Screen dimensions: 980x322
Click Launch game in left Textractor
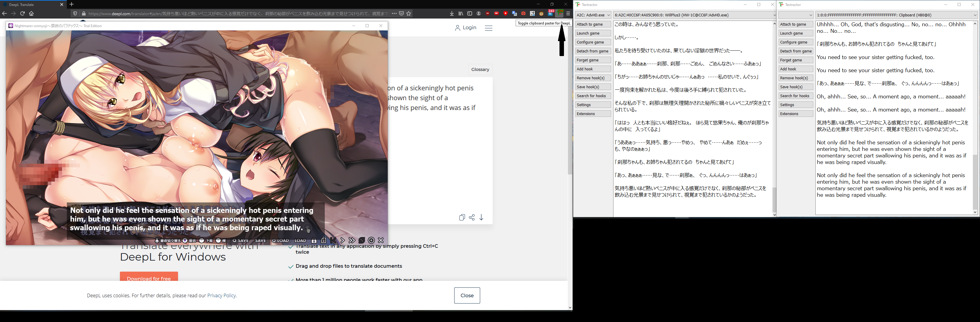click(x=593, y=33)
